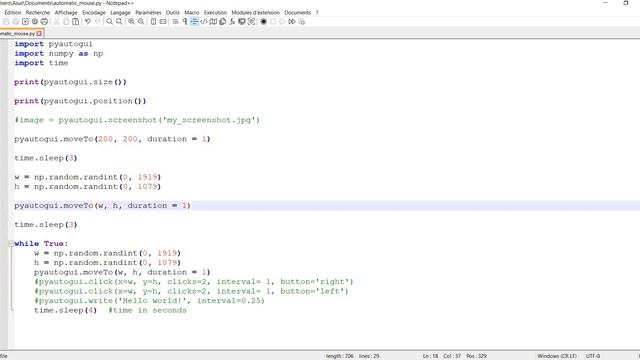Click the commented 'my_screenshot.jpg' line

137,120
